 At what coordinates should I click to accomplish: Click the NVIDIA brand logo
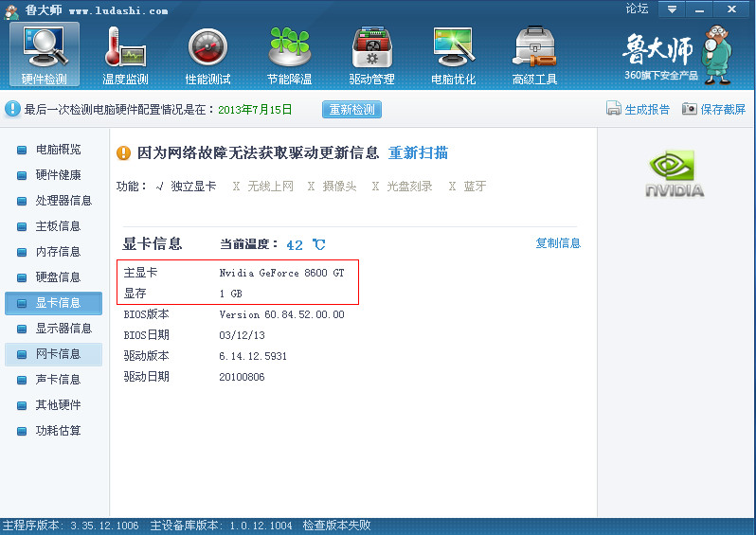[675, 173]
